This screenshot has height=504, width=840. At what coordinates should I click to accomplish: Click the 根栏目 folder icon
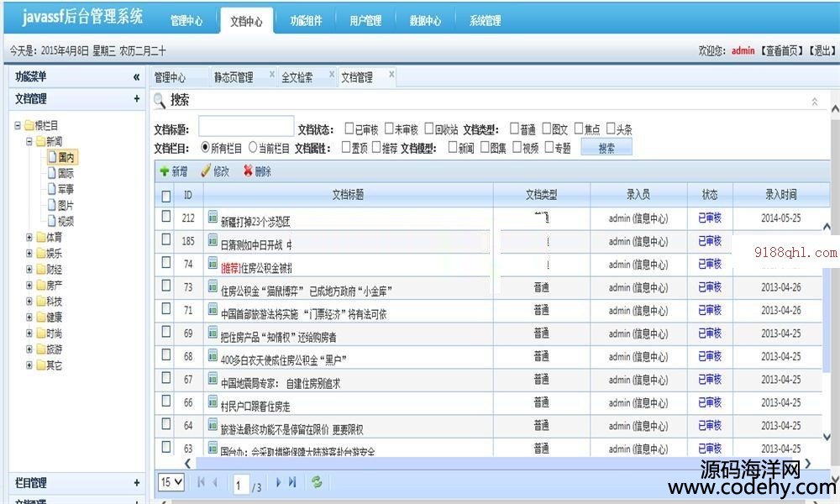[x=29, y=126]
